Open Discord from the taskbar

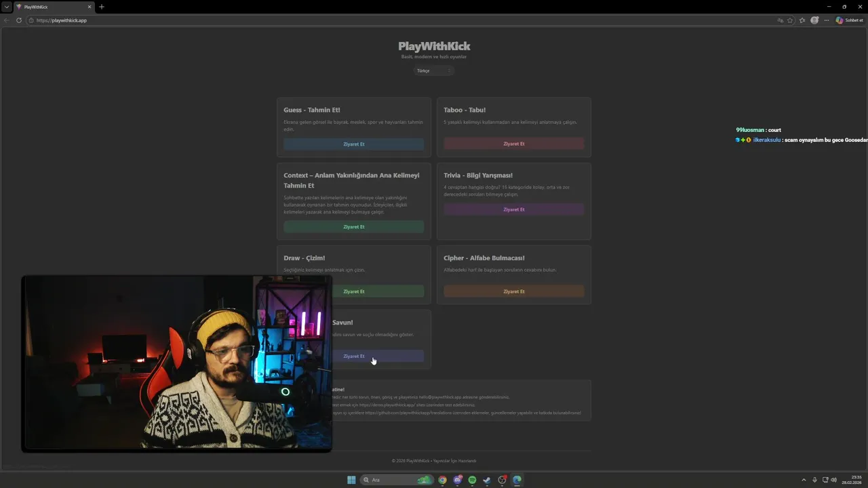coord(458,480)
